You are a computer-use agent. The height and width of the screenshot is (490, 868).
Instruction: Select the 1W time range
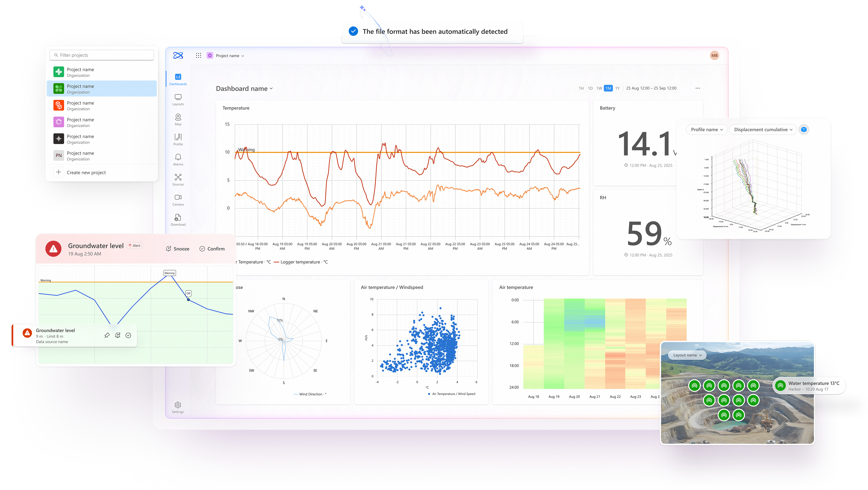(599, 88)
